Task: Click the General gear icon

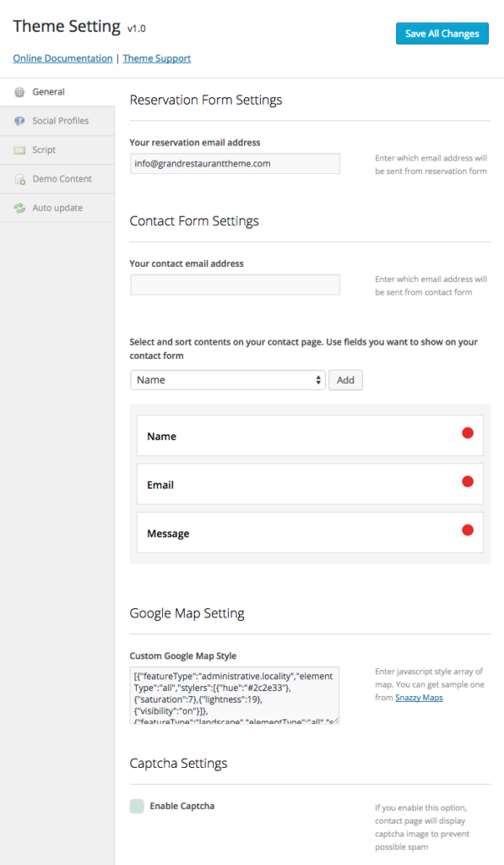Action: (19, 92)
